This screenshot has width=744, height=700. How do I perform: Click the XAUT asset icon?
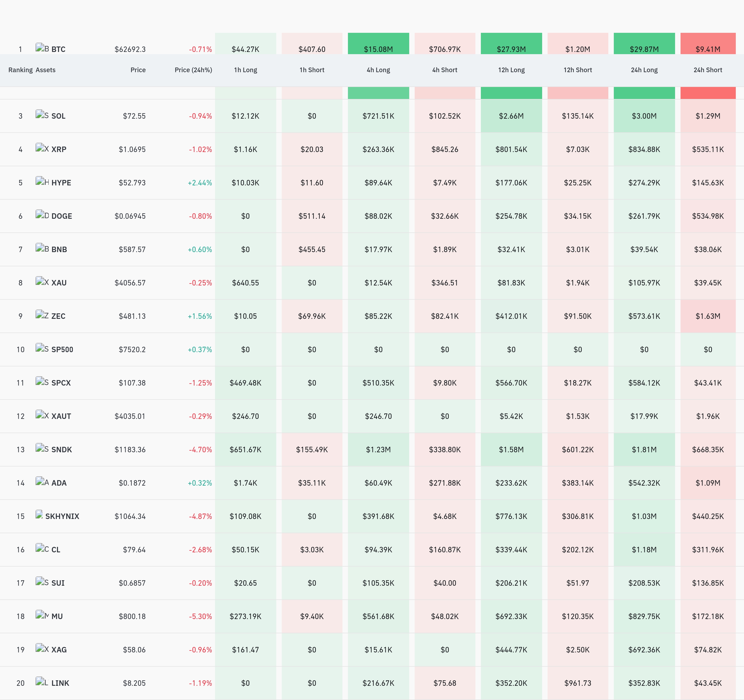[42, 415]
